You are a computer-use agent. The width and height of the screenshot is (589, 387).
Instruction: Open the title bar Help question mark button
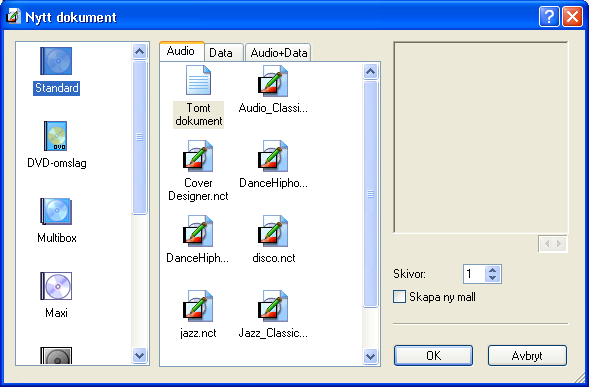click(x=549, y=17)
